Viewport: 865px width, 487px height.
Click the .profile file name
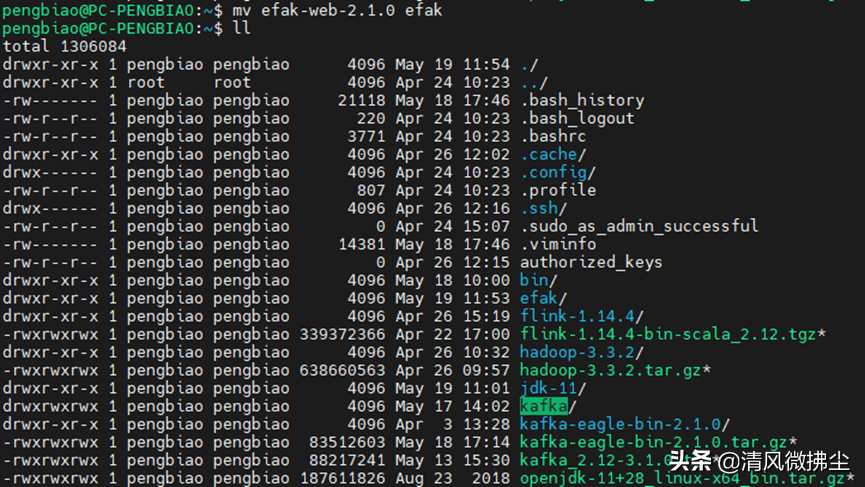pos(558,190)
